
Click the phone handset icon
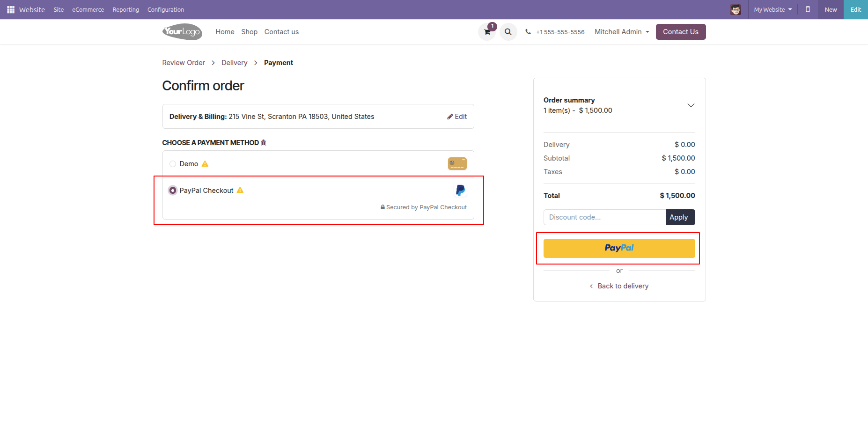pyautogui.click(x=528, y=32)
